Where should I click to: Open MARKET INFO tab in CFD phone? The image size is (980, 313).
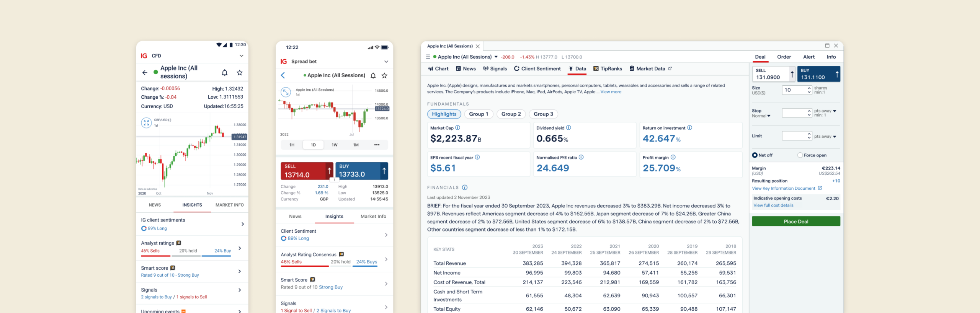(230, 205)
